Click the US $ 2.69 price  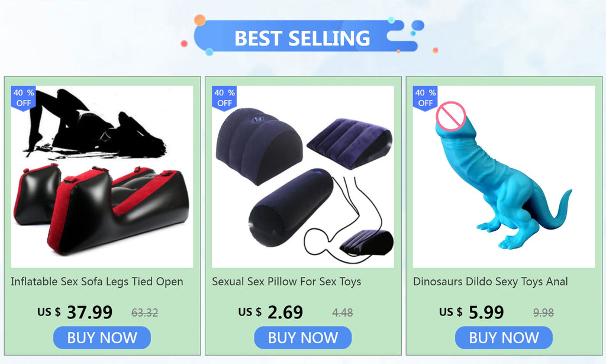(x=270, y=312)
